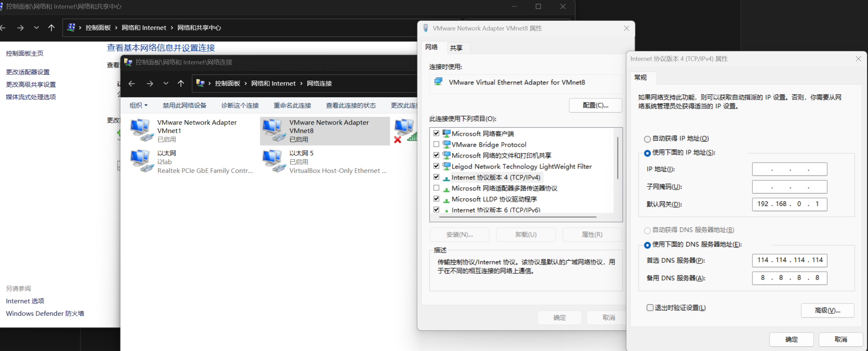Screen dimensions: 868x351
Task: Click the 备用 DNS 服务器 field
Action: tap(790, 278)
